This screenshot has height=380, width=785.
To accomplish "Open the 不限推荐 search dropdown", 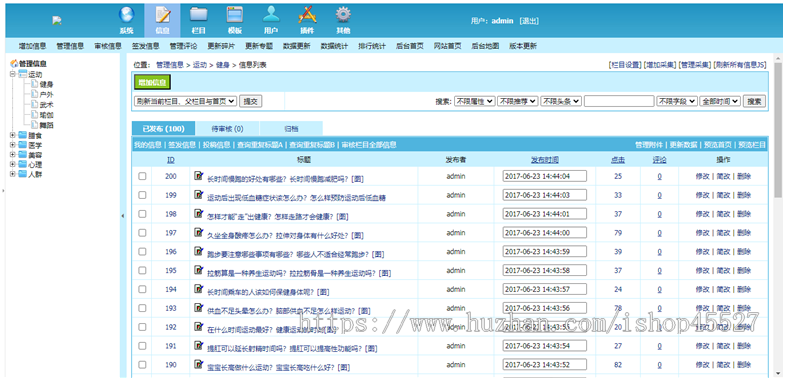I will 518,101.
